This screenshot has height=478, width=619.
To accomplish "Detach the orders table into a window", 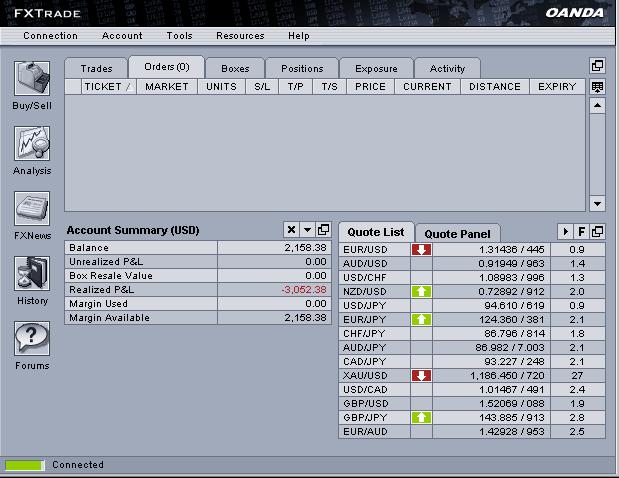I will point(597,66).
